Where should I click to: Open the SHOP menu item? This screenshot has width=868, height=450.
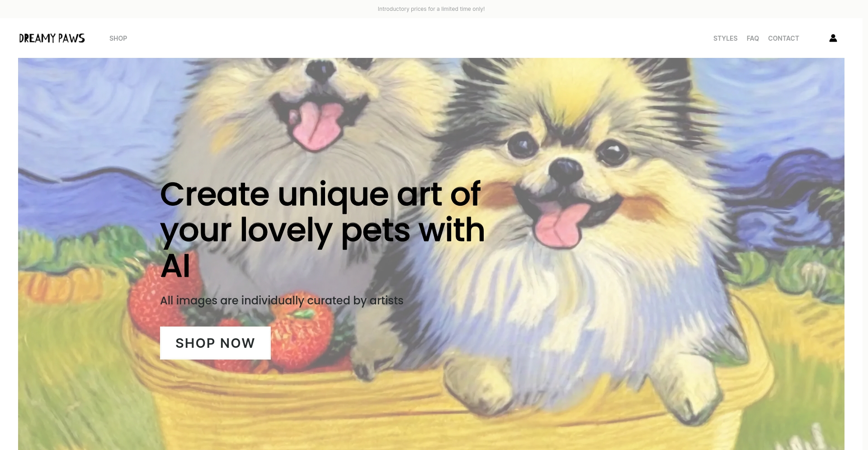click(118, 38)
